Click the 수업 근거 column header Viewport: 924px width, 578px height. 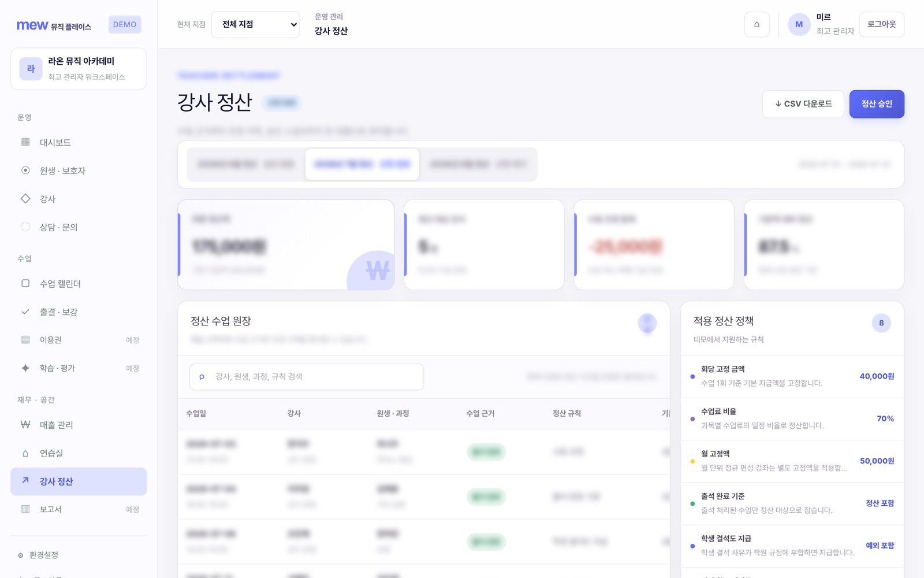(480, 413)
